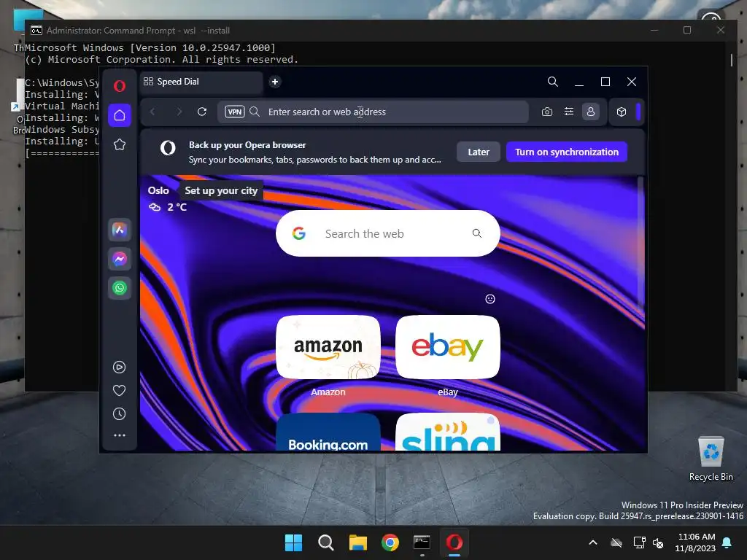This screenshot has width=747, height=560.
Task: Go back using the back arrow
Action: (153, 112)
